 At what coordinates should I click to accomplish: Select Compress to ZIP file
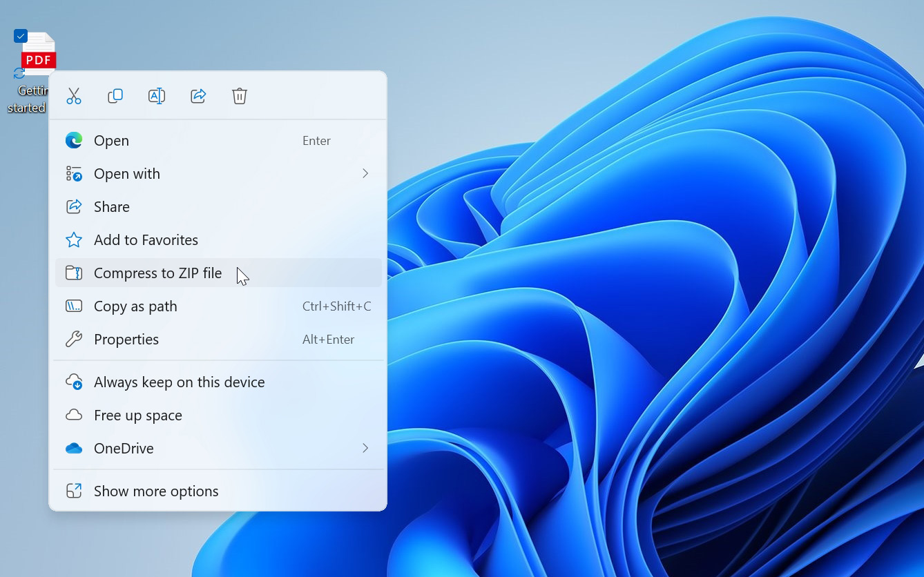[218, 273]
